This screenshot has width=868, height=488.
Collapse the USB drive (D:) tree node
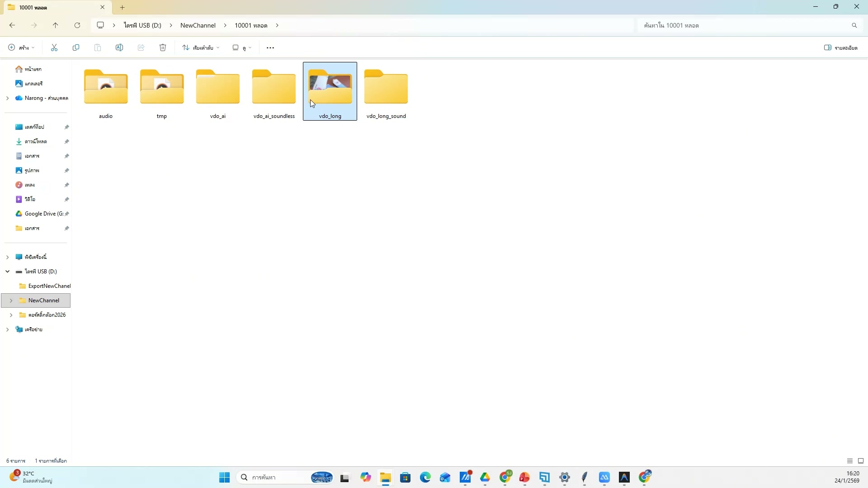[x=7, y=272]
